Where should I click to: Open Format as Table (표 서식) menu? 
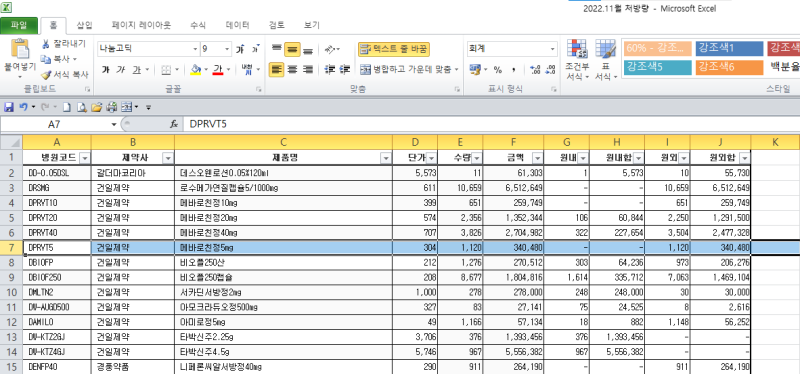606,59
